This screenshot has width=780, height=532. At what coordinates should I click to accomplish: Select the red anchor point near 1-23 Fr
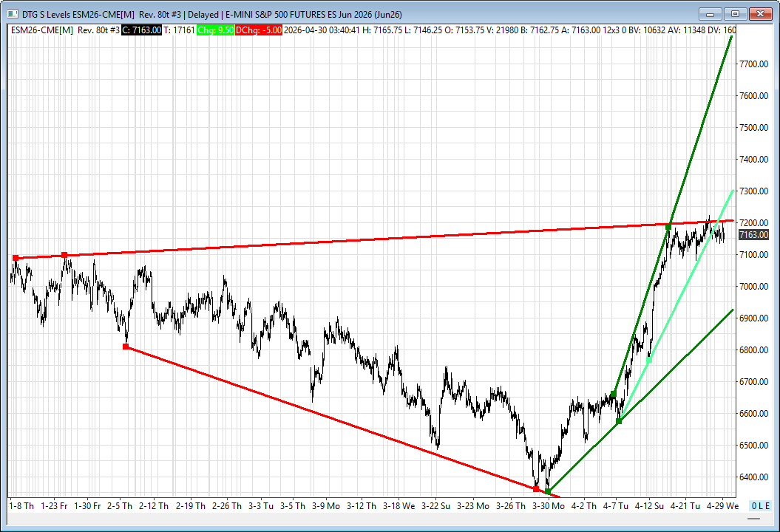coord(64,255)
